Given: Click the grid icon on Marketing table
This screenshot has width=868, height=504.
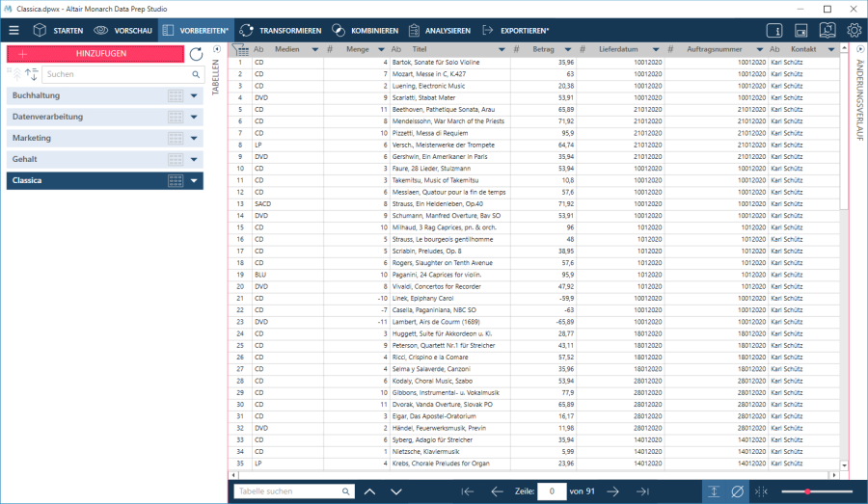Looking at the screenshot, I should pyautogui.click(x=176, y=138).
